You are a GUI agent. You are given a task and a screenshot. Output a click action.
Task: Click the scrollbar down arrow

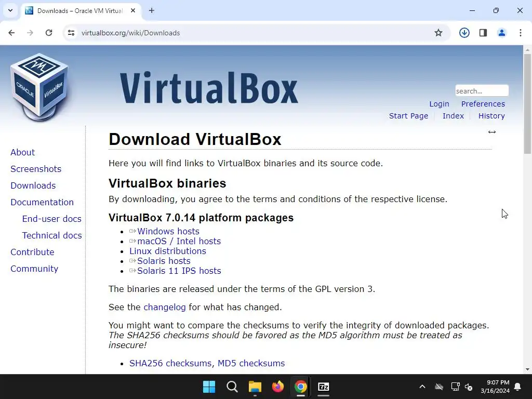click(x=527, y=369)
